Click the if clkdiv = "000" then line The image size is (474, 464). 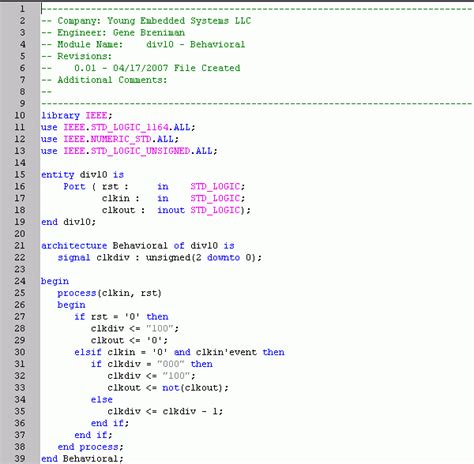152,364
